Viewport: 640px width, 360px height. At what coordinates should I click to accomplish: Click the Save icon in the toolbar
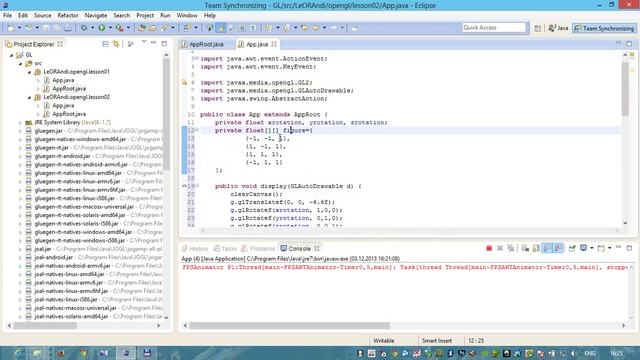click(46, 28)
